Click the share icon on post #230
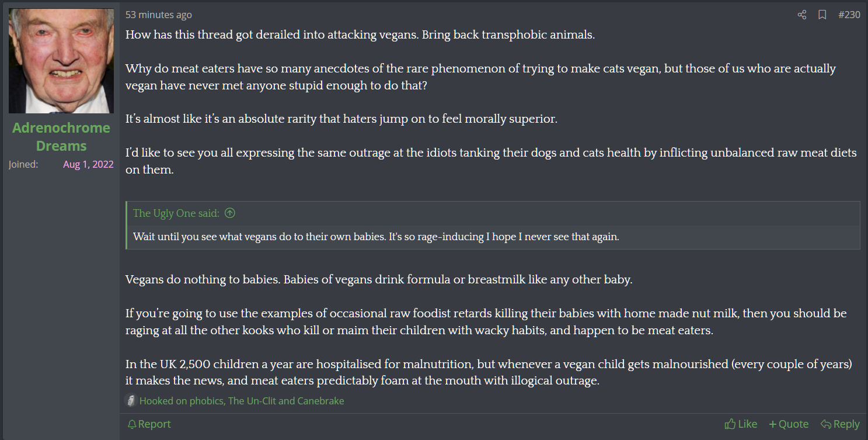Viewport: 868px width, 440px height. (x=802, y=15)
